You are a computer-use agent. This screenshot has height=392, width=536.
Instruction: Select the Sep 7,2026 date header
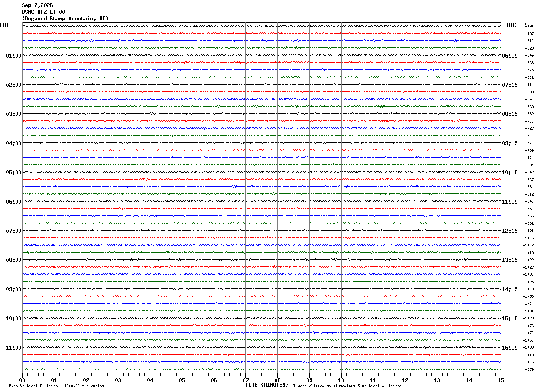click(x=37, y=5)
